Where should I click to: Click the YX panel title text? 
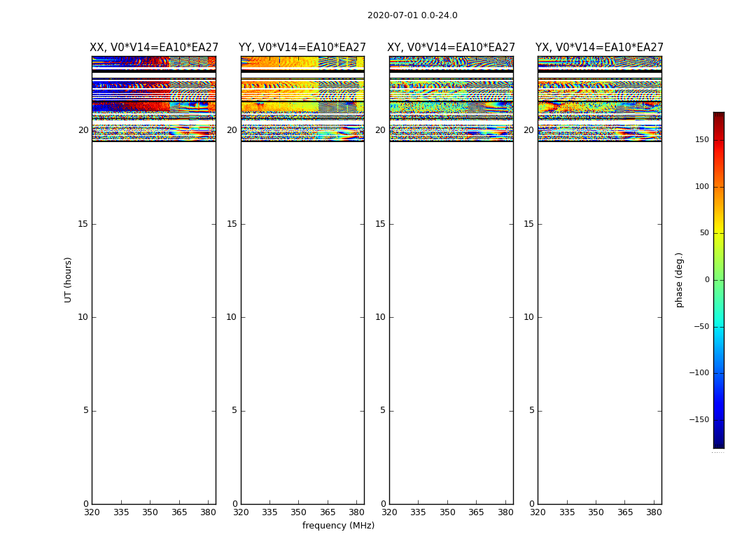click(599, 48)
